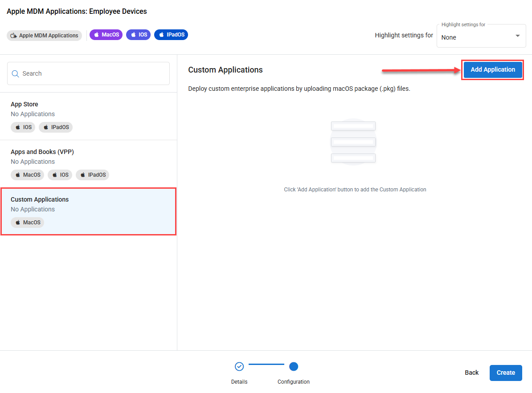Click IPadOS tag under Apps and Books

(x=93, y=175)
